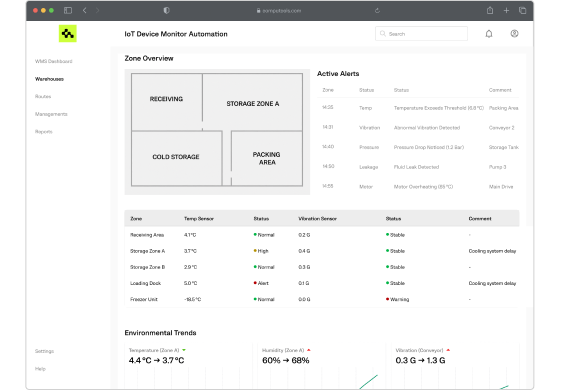Click the Storage Zone B table row
The width and height of the screenshot is (561, 390).
tap(322, 267)
